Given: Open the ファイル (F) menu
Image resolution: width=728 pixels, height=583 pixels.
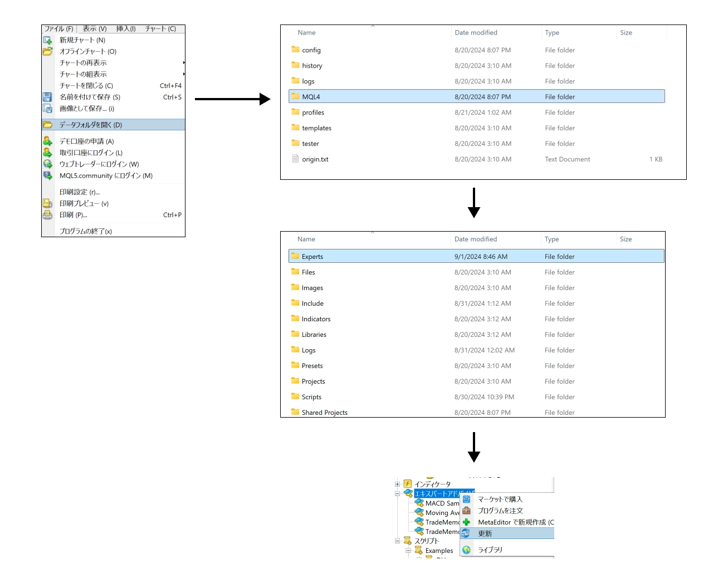Looking at the screenshot, I should 59,29.
